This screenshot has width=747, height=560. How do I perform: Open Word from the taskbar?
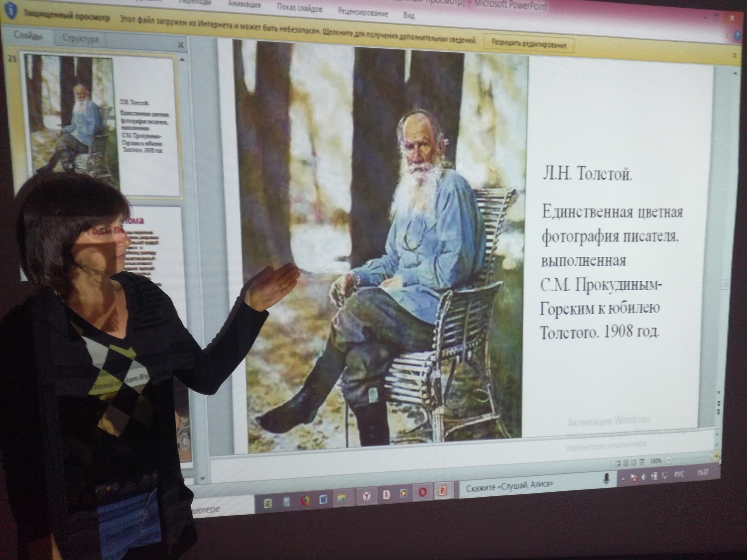(323, 499)
